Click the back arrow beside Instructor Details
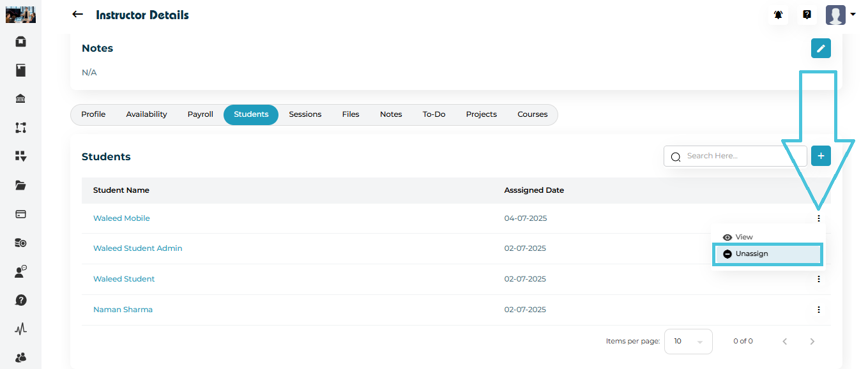This screenshot has width=868, height=369. (x=77, y=15)
